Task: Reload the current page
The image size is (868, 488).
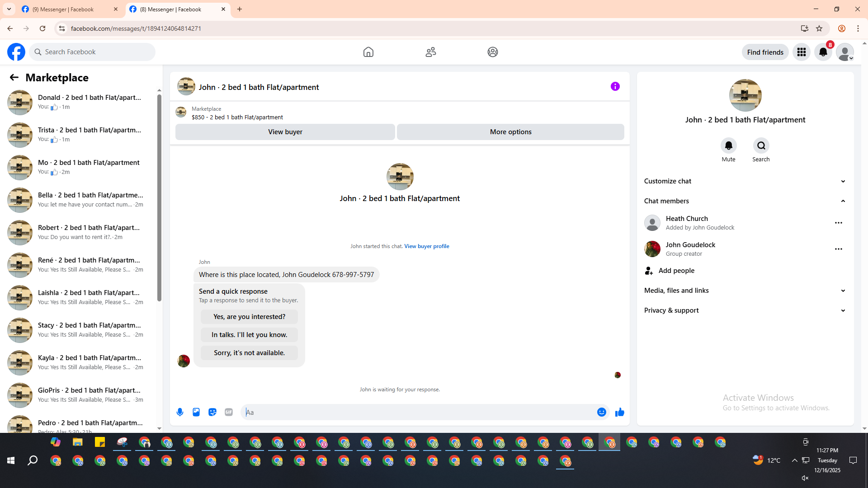Action: (42, 28)
